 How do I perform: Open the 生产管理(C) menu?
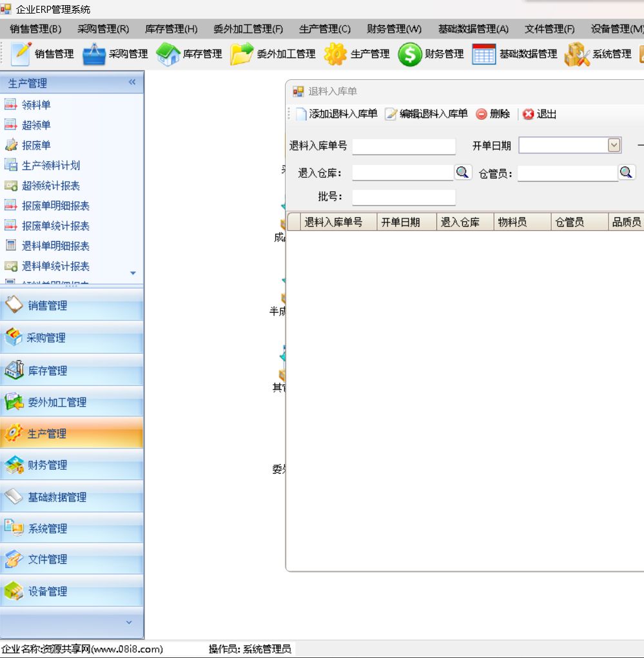click(325, 29)
